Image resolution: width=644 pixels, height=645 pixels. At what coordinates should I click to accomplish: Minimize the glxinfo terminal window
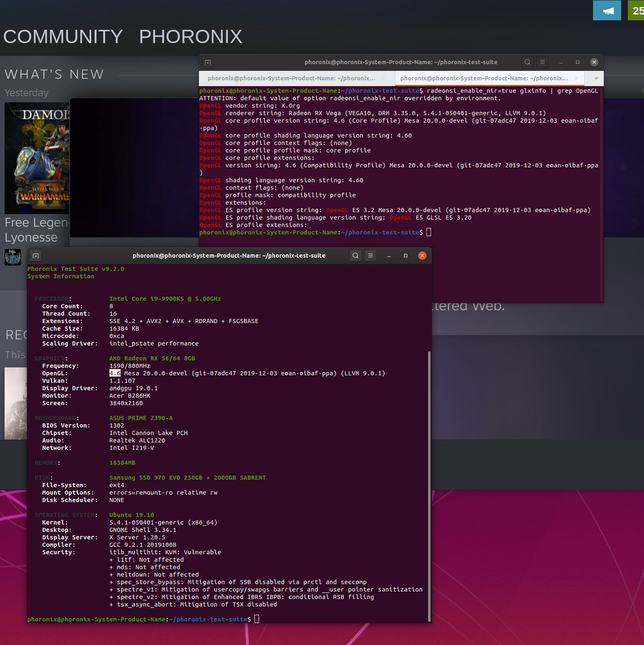tap(561, 62)
